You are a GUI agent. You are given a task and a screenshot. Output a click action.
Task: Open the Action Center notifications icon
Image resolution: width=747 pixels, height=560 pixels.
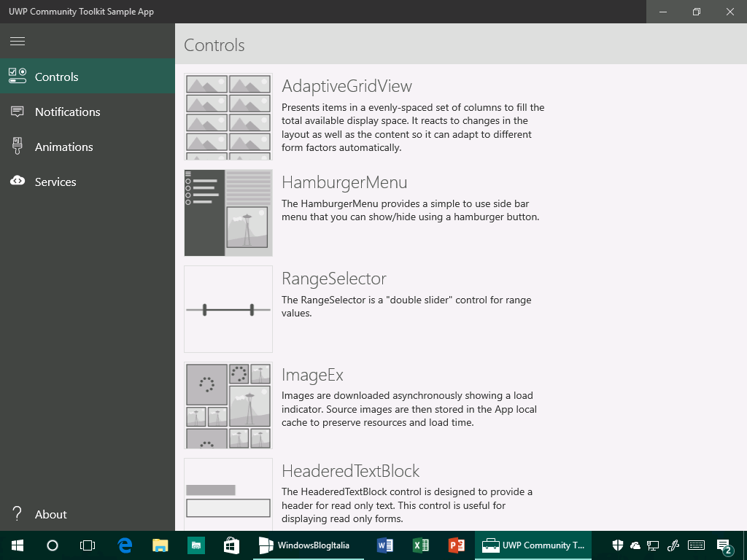click(724, 546)
